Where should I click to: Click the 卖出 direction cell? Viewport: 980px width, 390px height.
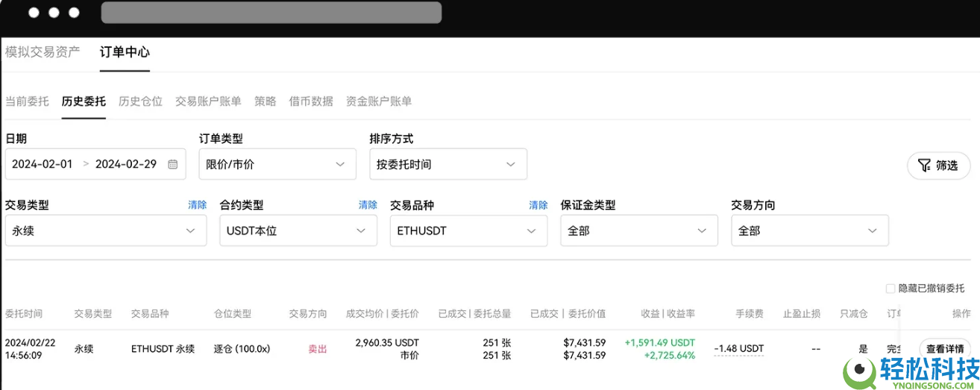click(x=318, y=348)
